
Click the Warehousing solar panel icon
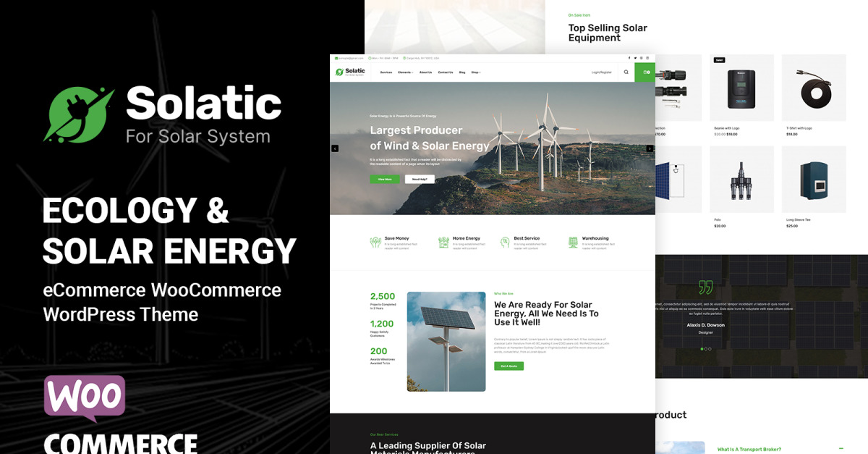[x=573, y=243]
